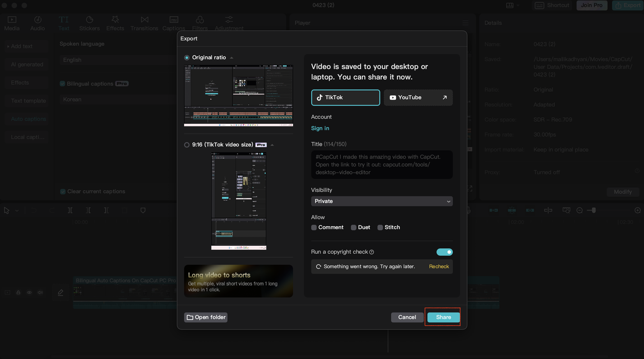This screenshot has height=359, width=644.
Task: Open the Stickers panel
Action: tap(90, 23)
